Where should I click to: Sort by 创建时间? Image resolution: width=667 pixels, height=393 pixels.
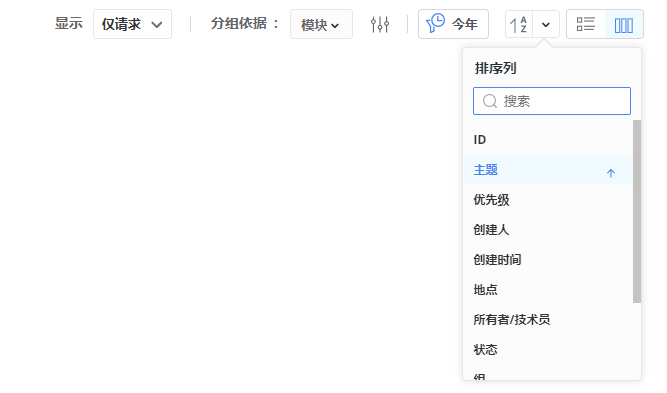[548, 259]
